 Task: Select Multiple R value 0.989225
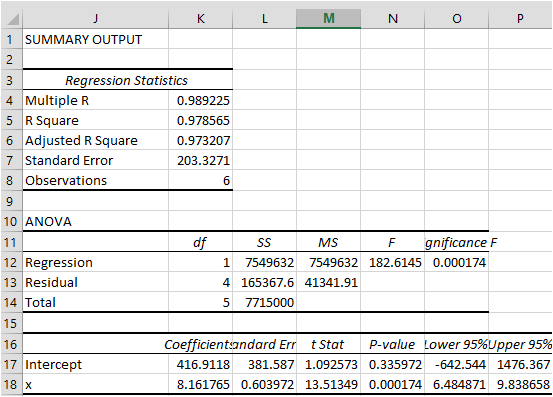200,100
